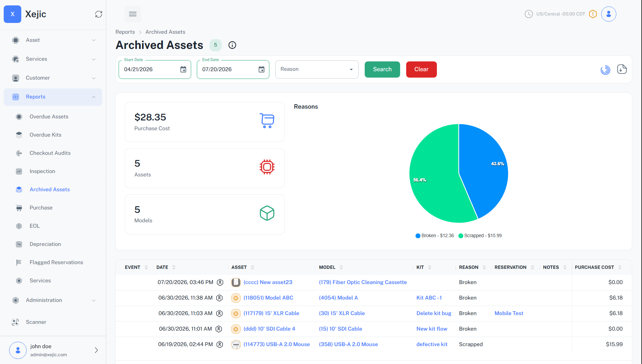Click the export download file icon
The width and height of the screenshot is (642, 364).
point(622,69)
